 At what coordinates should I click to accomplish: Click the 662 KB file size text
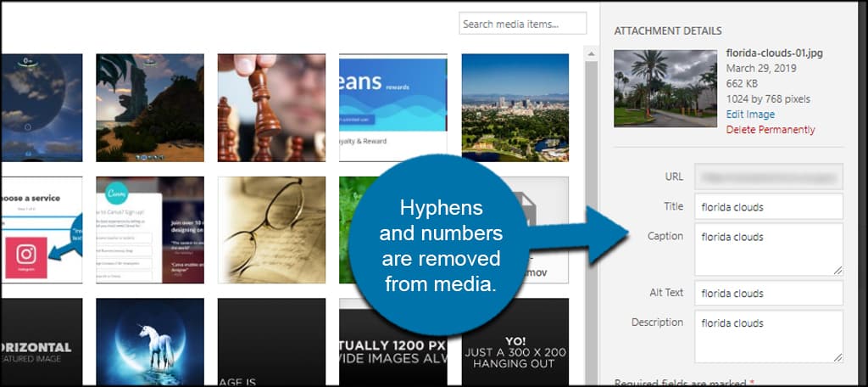point(742,84)
